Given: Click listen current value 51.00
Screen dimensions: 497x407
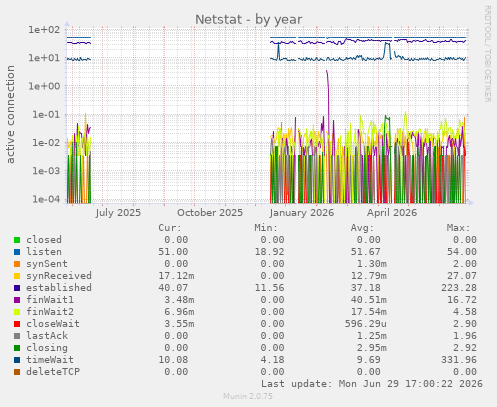Looking at the screenshot, I should [173, 252].
